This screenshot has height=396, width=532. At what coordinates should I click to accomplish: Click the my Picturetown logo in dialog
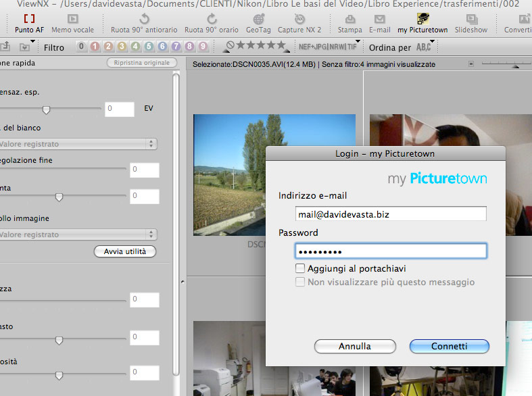click(437, 178)
